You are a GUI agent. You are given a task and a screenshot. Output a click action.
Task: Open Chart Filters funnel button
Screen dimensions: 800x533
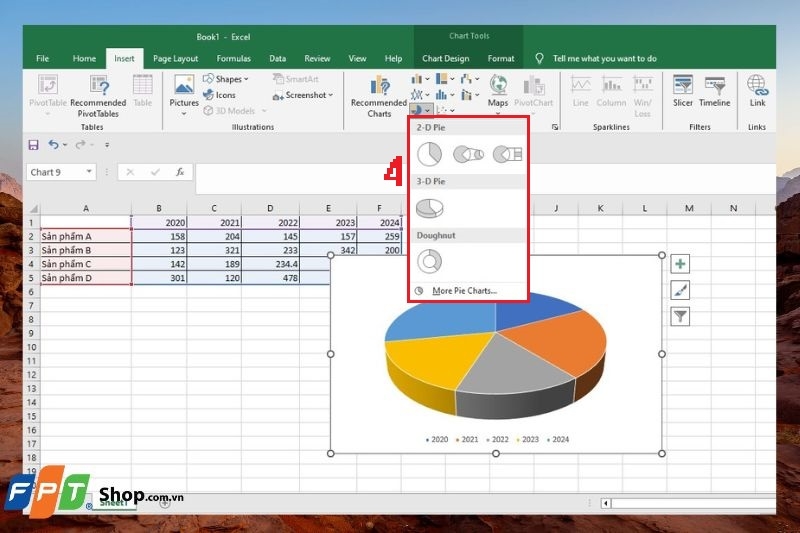(680, 316)
